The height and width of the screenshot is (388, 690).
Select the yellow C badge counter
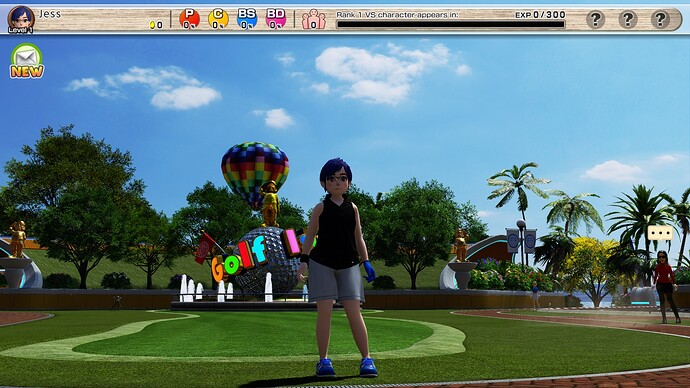(x=218, y=19)
